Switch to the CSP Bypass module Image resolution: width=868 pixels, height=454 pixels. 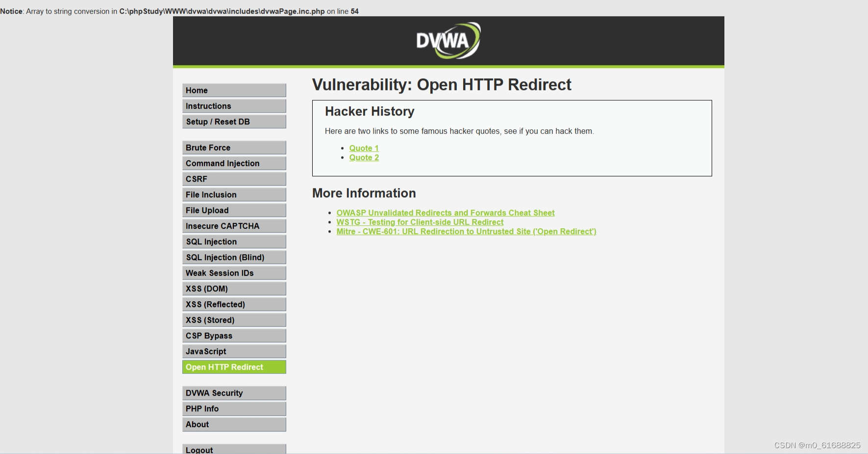point(234,335)
